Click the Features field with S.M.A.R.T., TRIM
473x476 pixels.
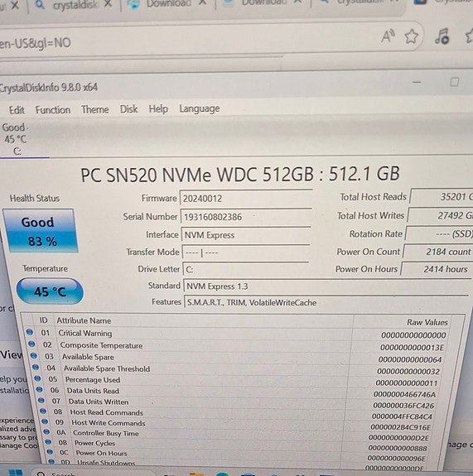point(327,303)
